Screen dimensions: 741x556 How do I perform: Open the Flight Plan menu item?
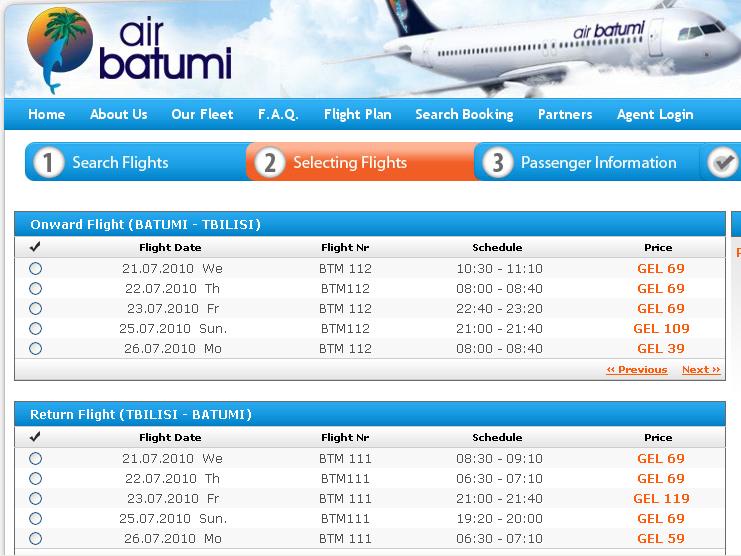[358, 114]
